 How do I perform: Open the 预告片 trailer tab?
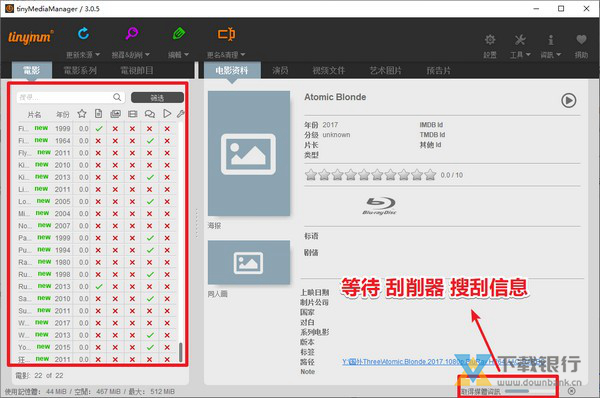click(x=439, y=70)
